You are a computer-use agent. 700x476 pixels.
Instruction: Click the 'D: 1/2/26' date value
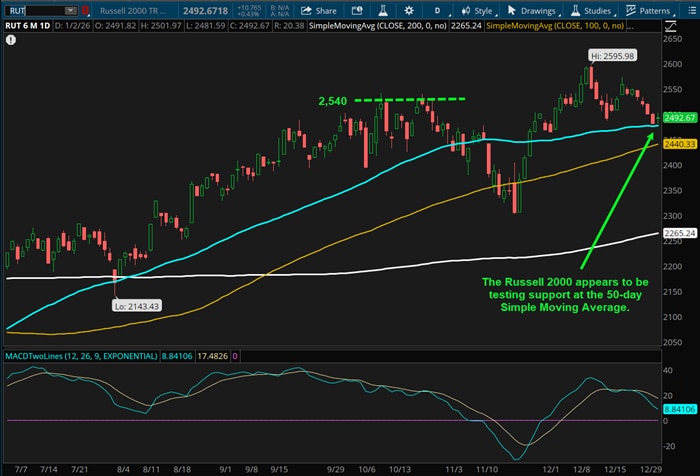[72, 26]
